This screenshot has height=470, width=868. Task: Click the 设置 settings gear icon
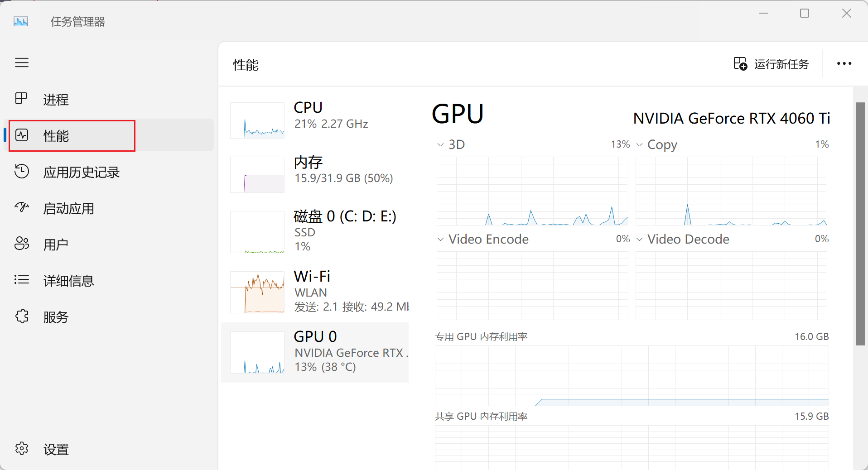(x=22, y=448)
